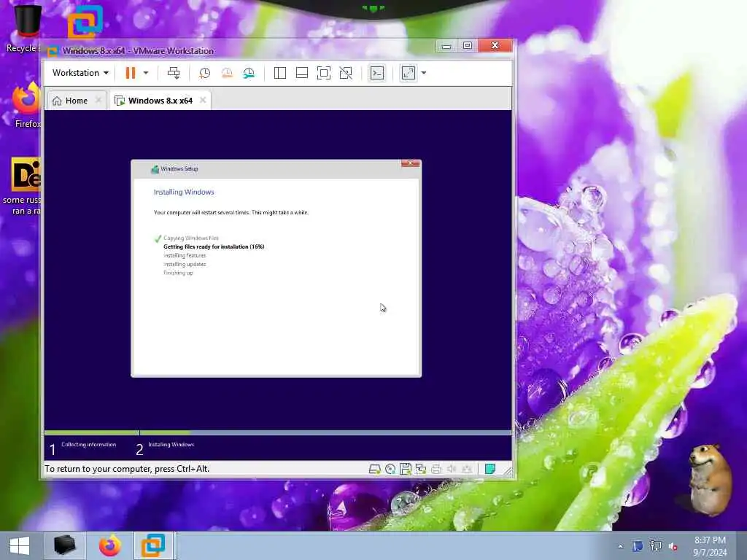The width and height of the screenshot is (747, 560).
Task: Close the Home tab
Action: point(98,100)
